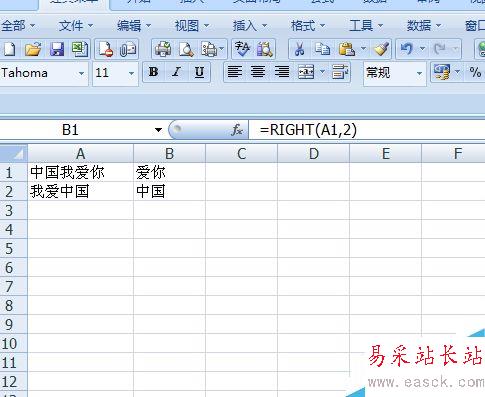The image size is (485, 397).
Task: Apply currency number format icon
Action: pyautogui.click(x=442, y=72)
